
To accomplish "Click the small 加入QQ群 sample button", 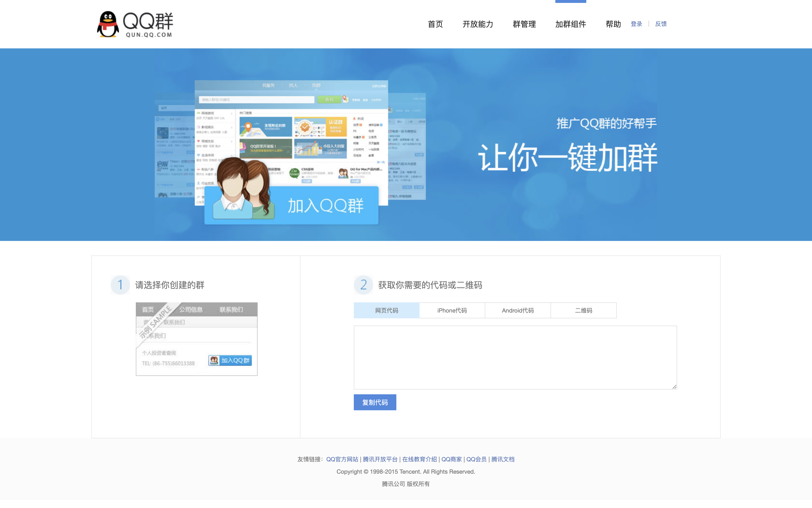I will [230, 360].
